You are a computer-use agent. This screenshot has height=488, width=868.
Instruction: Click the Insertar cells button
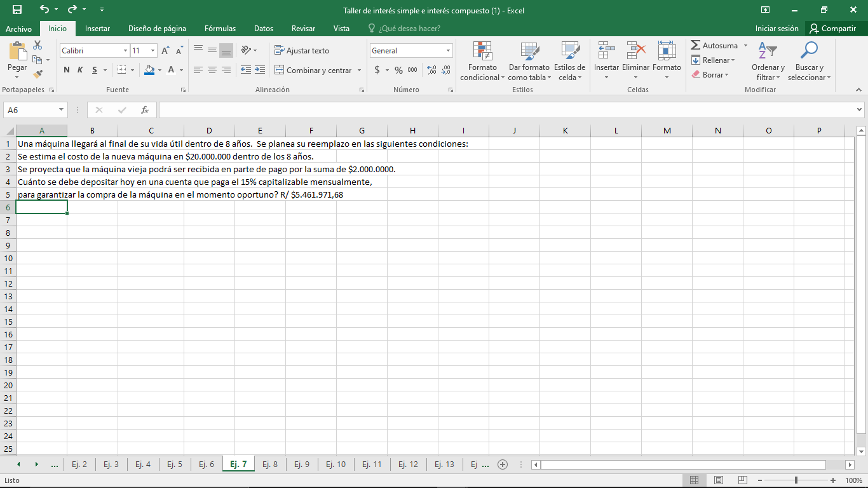click(x=606, y=60)
